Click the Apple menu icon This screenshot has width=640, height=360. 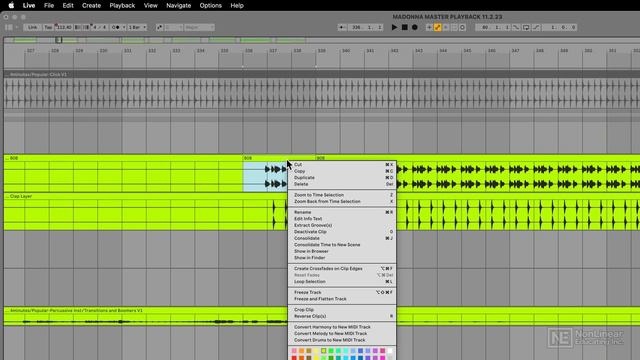pos(11,5)
